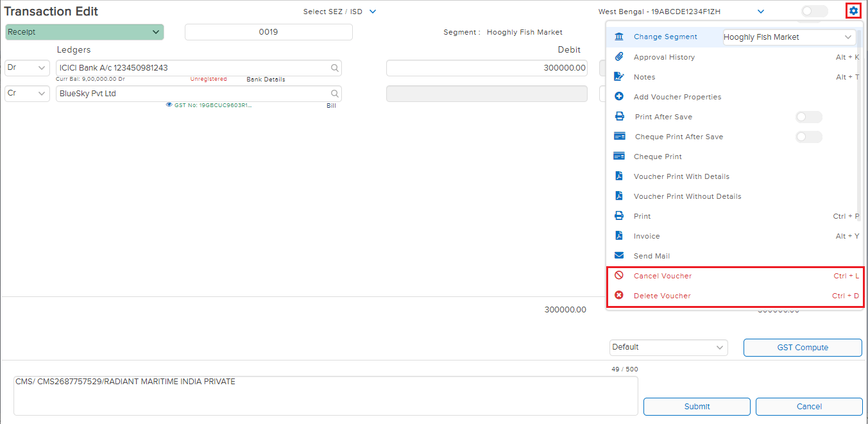Click the narration text area
Image resolution: width=868 pixels, height=424 pixels.
click(x=325, y=395)
